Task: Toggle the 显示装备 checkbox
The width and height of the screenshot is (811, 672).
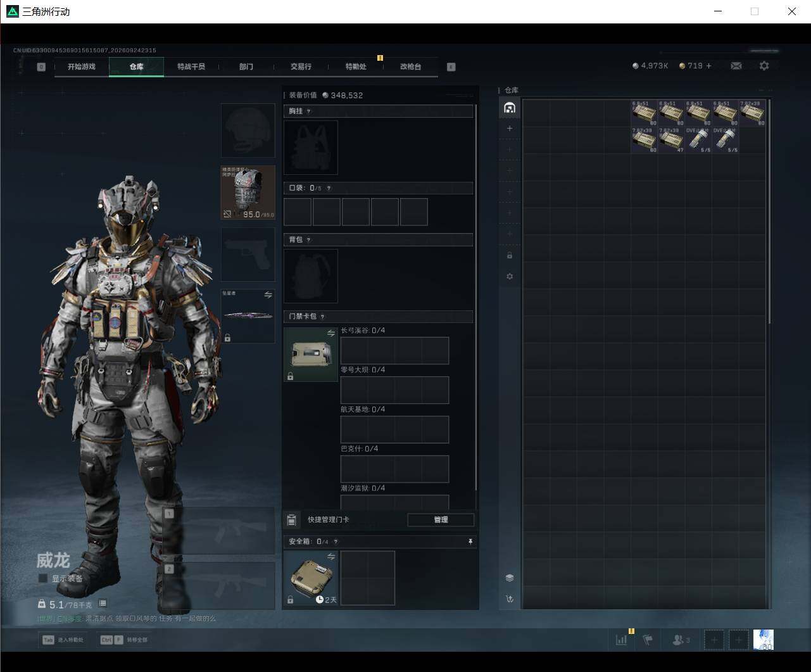Action: pyautogui.click(x=43, y=578)
